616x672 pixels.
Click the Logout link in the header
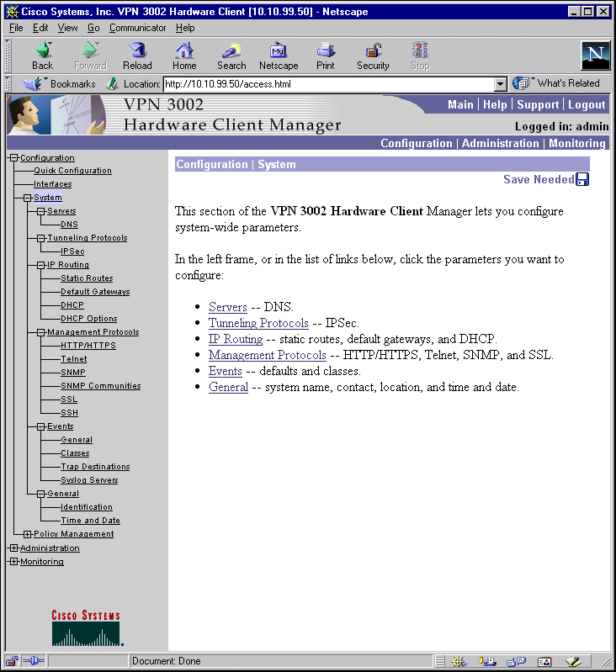[x=587, y=104]
